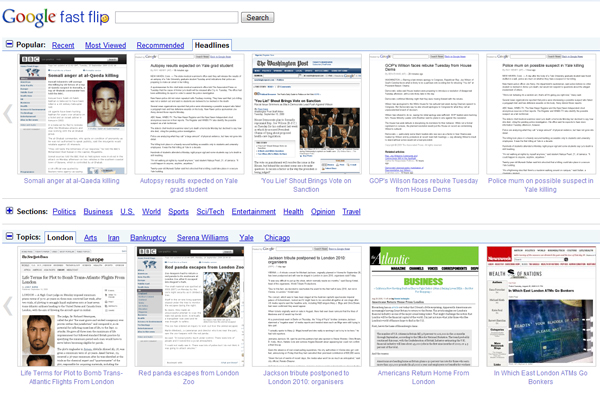
Task: Switch to the Serena Williams topic
Action: coord(202,238)
